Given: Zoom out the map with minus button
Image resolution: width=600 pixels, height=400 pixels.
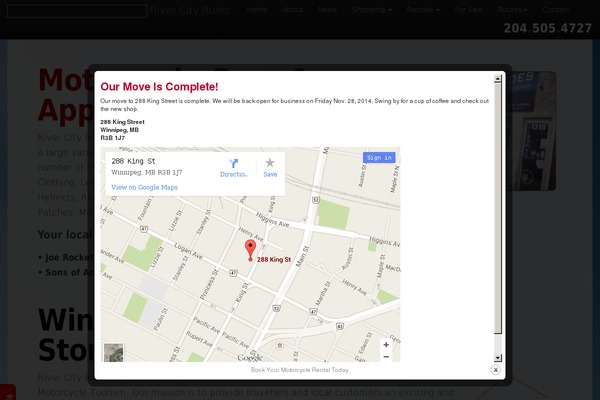Looking at the screenshot, I should coord(386,357).
